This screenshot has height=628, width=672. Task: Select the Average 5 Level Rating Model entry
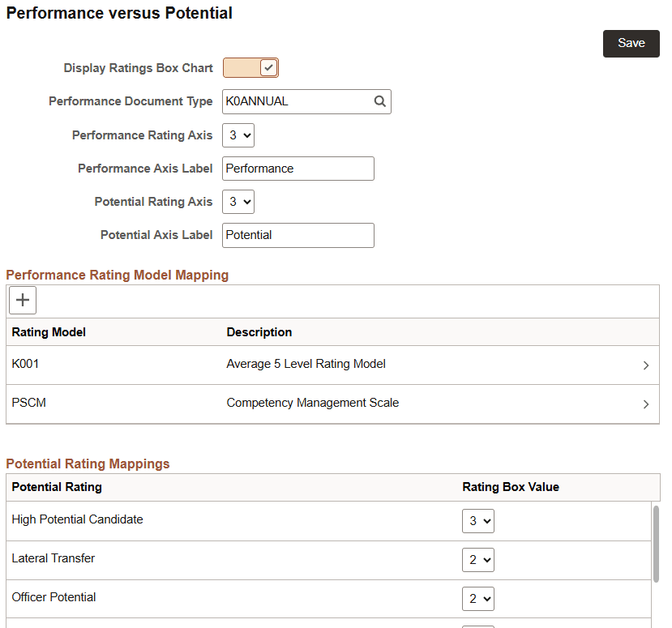point(306,364)
